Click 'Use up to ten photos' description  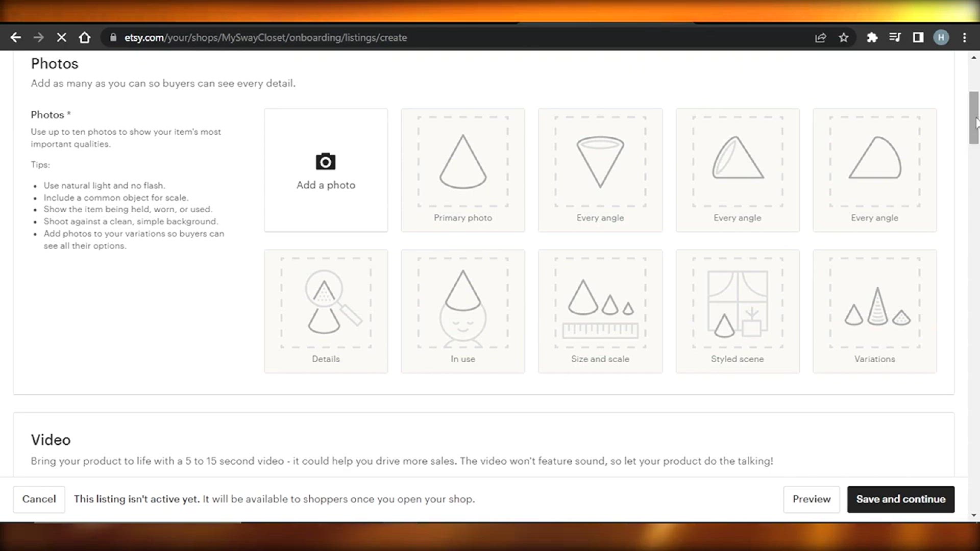click(x=126, y=138)
